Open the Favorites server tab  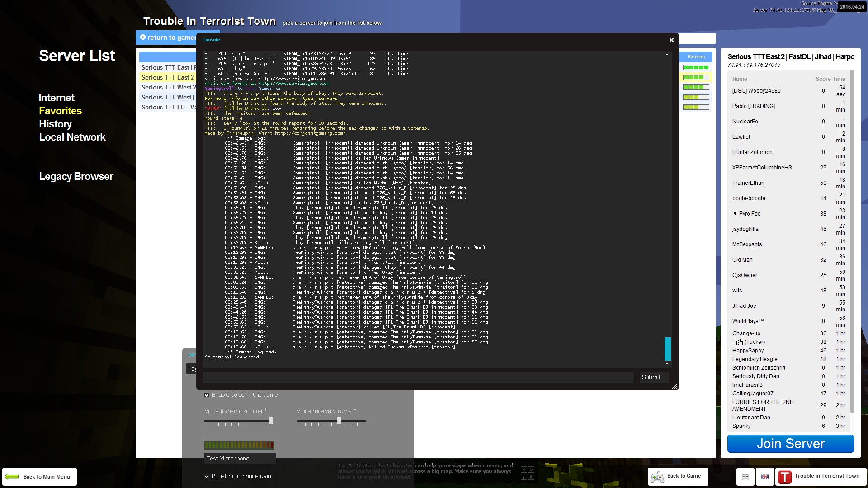pyautogui.click(x=61, y=111)
